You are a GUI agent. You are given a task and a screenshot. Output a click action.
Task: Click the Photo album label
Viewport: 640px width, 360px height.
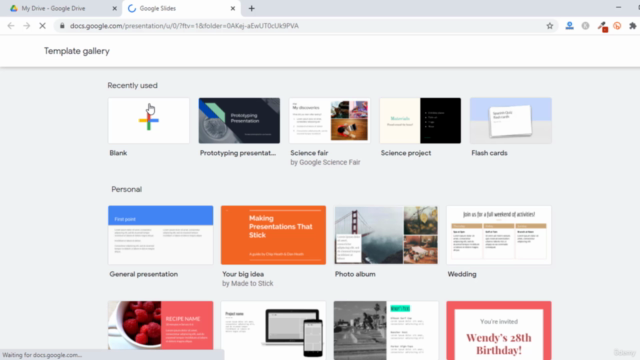(355, 274)
